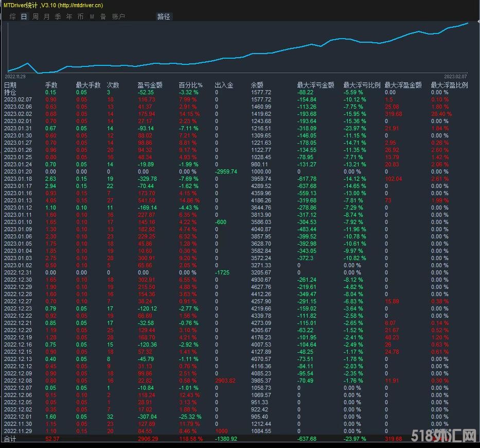Select the 持仓 open positions row
The height and width of the screenshot is (448, 480).
[x=10, y=92]
